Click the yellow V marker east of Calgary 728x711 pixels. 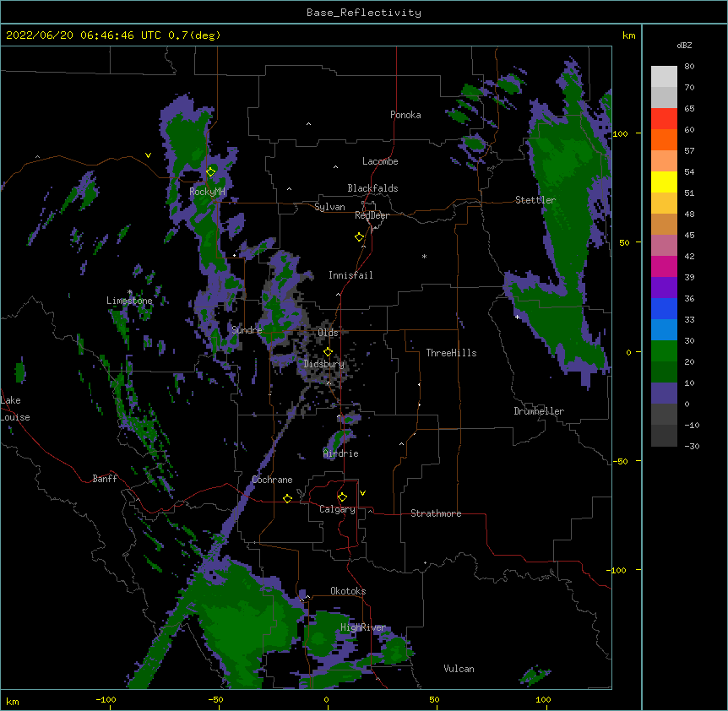tap(362, 493)
